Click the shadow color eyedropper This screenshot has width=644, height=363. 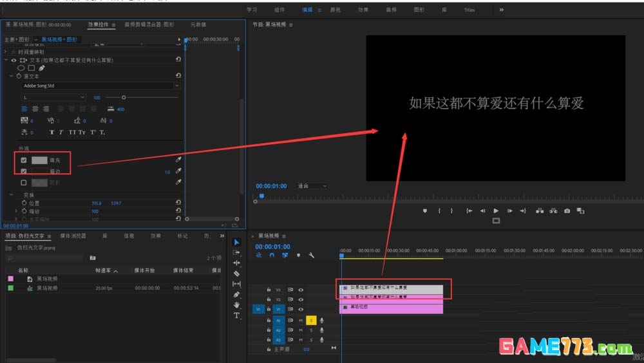[x=178, y=182]
